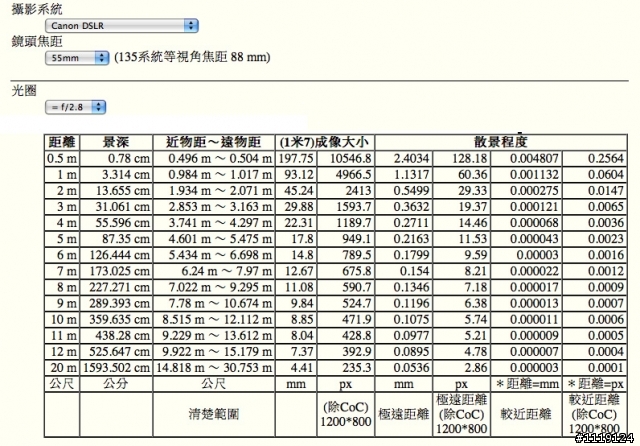Select the 173.025 cm depth cell
This screenshot has width=640, height=446.
[x=116, y=271]
